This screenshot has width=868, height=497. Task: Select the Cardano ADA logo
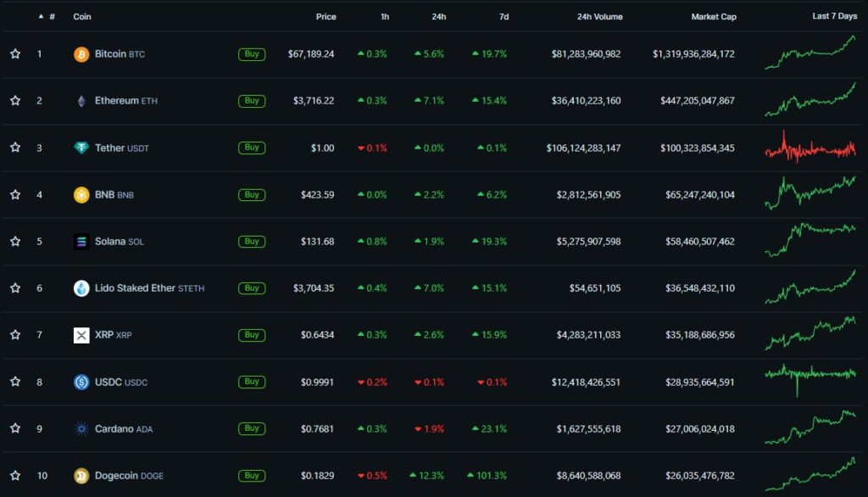81,428
